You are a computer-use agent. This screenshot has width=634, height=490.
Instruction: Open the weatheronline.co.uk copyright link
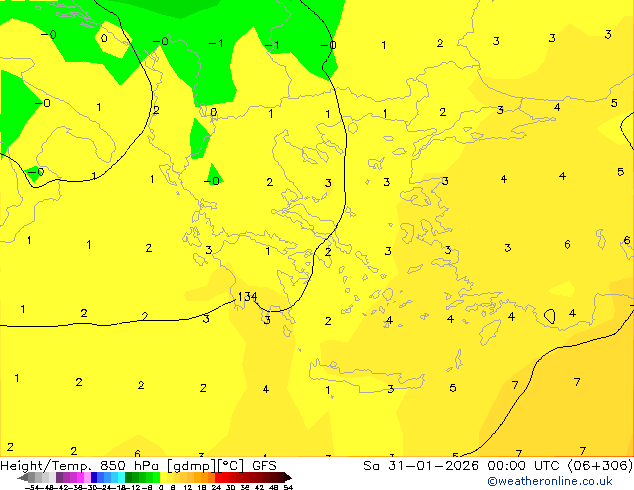549,481
